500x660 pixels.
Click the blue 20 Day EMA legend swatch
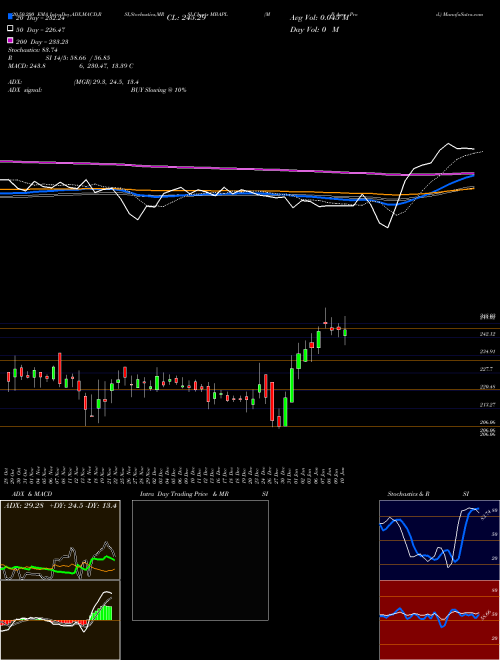(10, 17)
